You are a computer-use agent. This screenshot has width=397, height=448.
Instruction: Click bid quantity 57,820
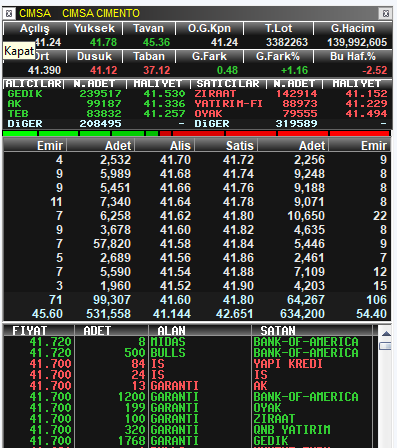[112, 244]
